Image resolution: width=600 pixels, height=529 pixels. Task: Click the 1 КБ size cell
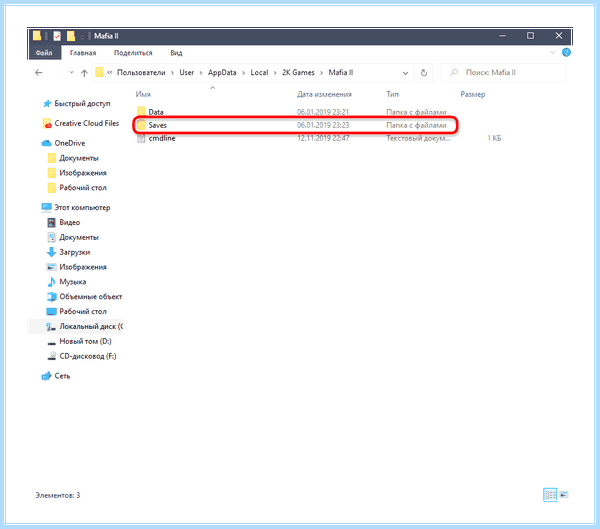pos(494,138)
